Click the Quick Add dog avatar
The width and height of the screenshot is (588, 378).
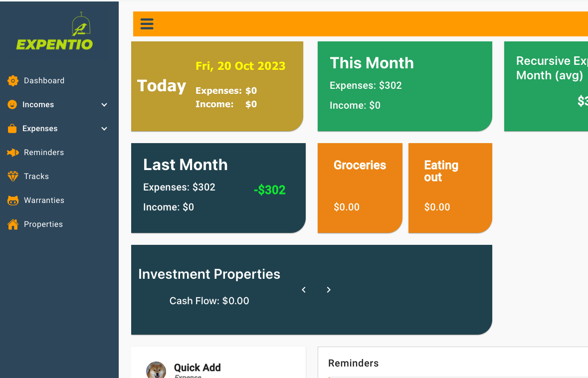156,370
